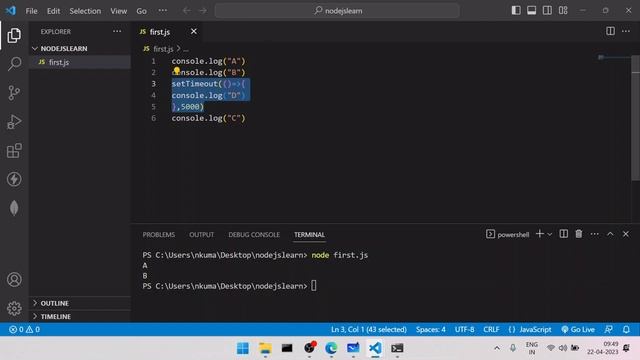
Task: Show more menu items via title ellipsis
Action: [x=162, y=11]
